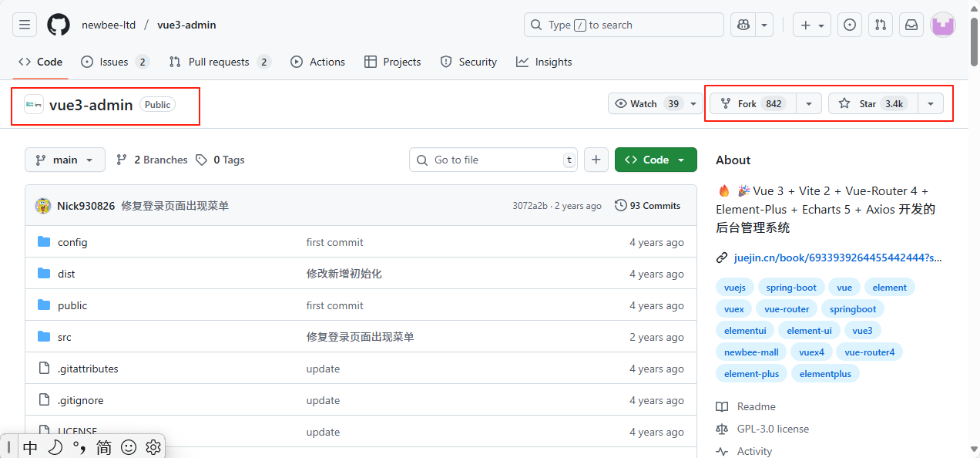Click the license scales icon
Viewport: 980px width, 458px height.
[x=722, y=429]
